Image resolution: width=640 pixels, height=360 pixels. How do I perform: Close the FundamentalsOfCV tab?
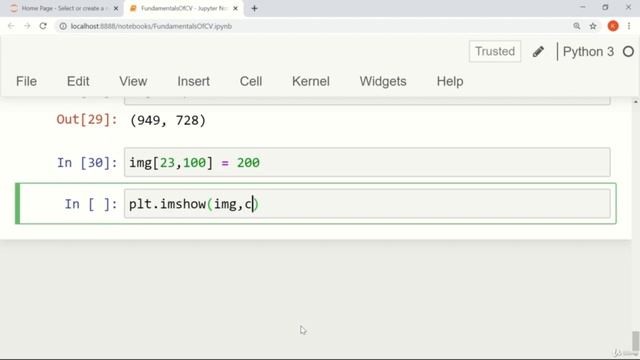pos(235,8)
